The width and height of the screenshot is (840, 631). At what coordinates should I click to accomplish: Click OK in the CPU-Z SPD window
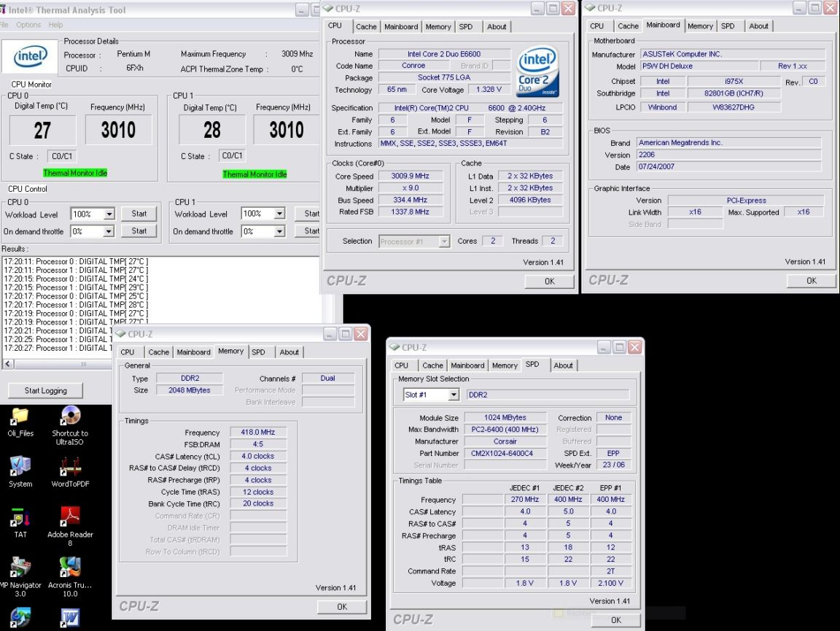(x=616, y=620)
